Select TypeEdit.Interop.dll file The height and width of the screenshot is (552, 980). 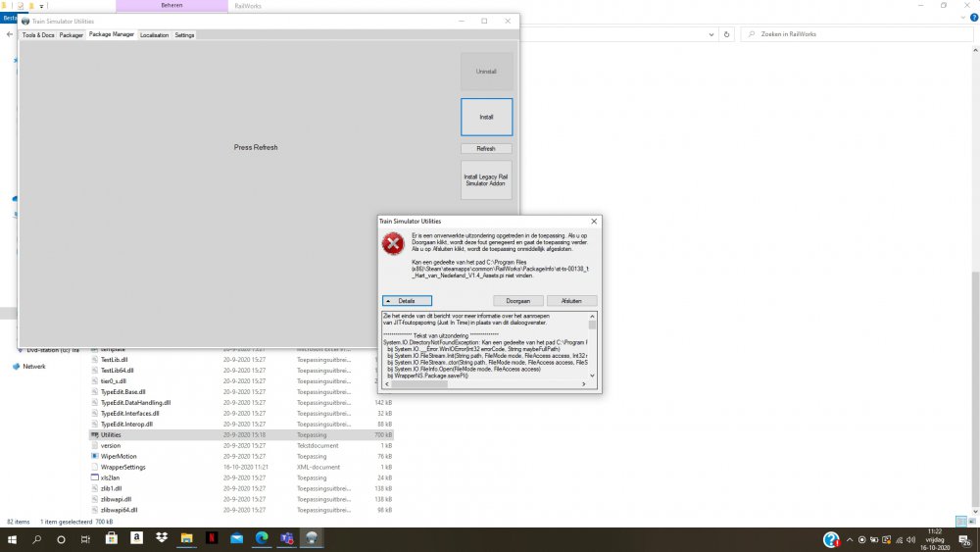point(126,424)
